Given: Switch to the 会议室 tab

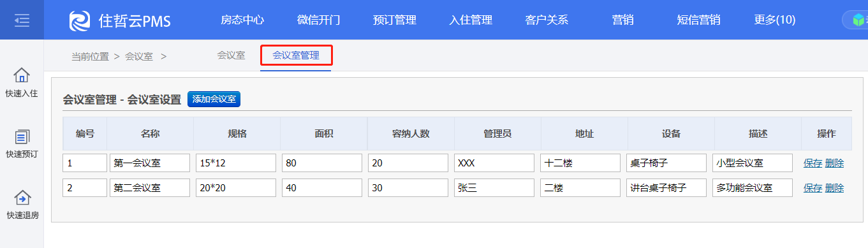Looking at the screenshot, I should 231,55.
